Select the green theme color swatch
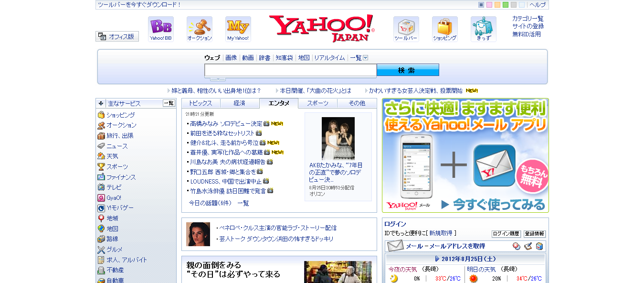 pos(506,5)
